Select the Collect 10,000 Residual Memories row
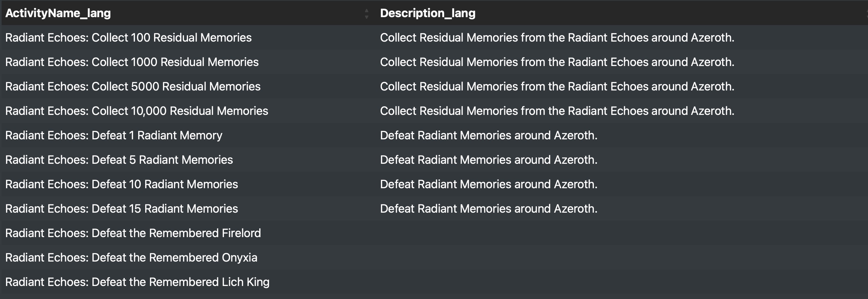The width and height of the screenshot is (868, 299). pos(435,111)
